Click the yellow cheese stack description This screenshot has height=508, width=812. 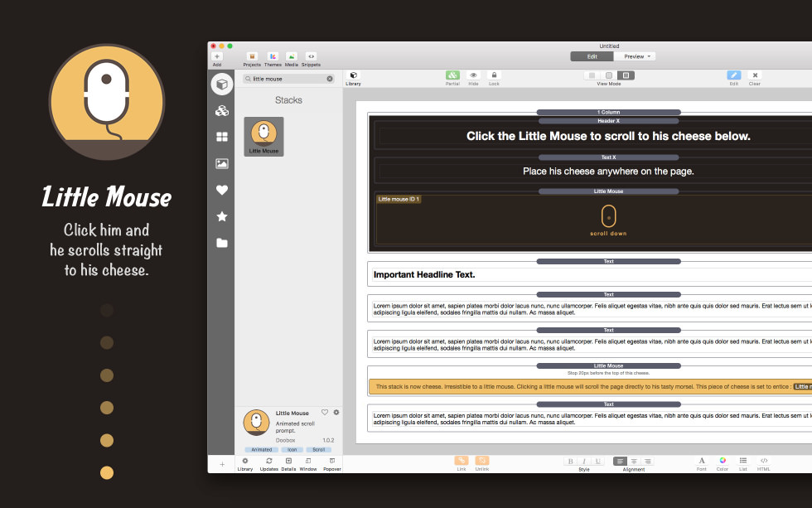pyautogui.click(x=590, y=386)
